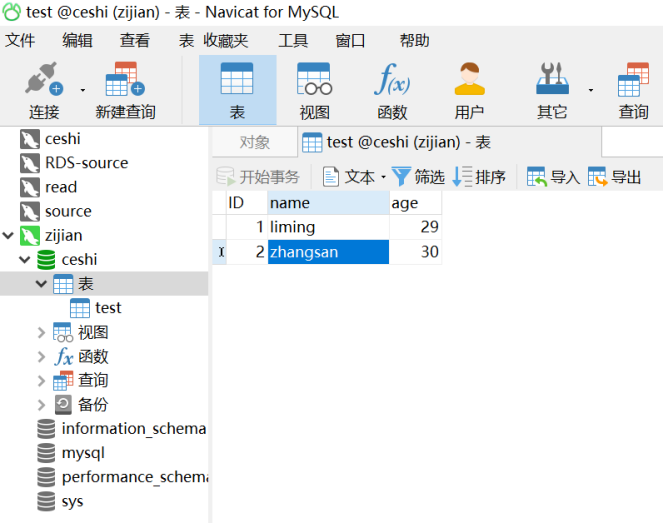Click the Connection (连接) plug icon
The width and height of the screenshot is (664, 524).
point(43,80)
